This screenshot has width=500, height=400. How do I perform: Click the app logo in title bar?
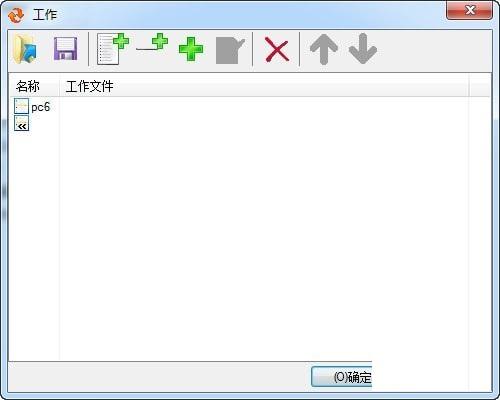[16, 15]
